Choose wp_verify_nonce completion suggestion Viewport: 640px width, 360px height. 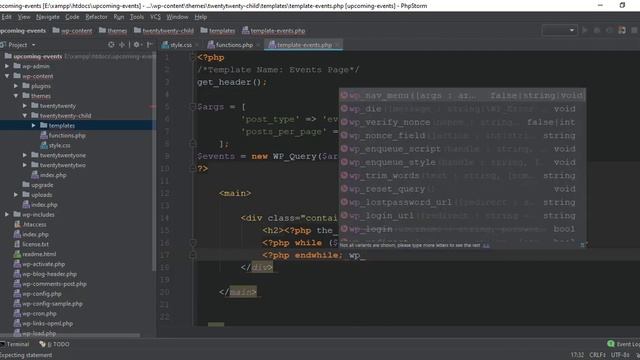coord(462,122)
